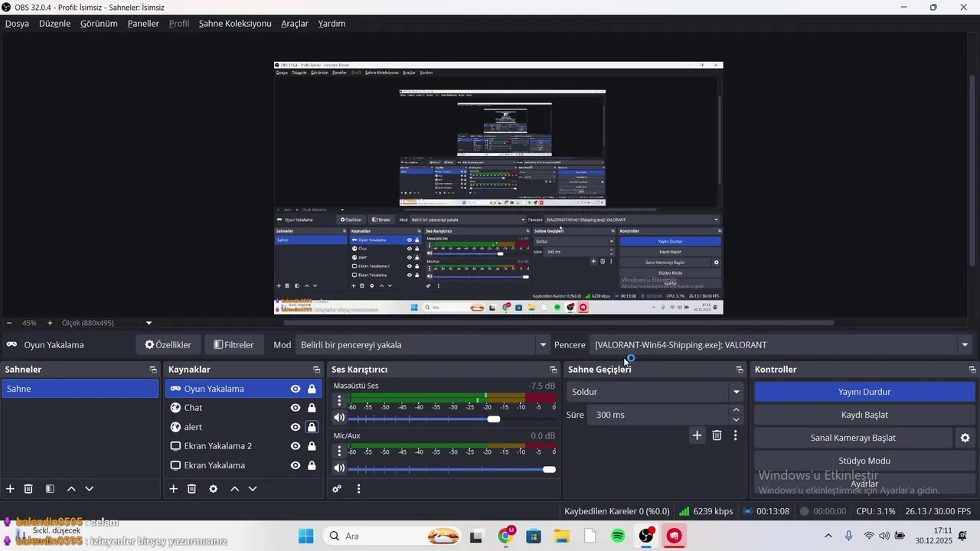980x551 pixels.
Task: Remove the scene transition with the trash icon
Action: click(x=717, y=435)
